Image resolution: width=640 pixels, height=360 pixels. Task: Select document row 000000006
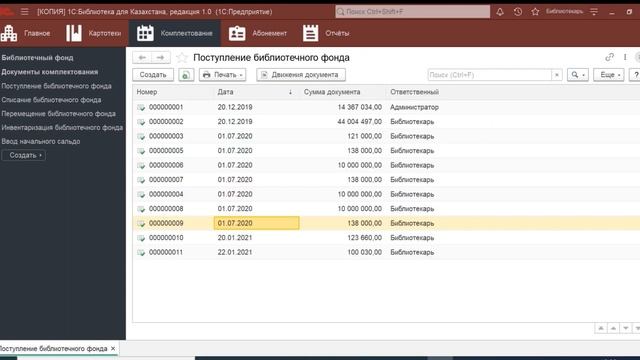(386, 165)
